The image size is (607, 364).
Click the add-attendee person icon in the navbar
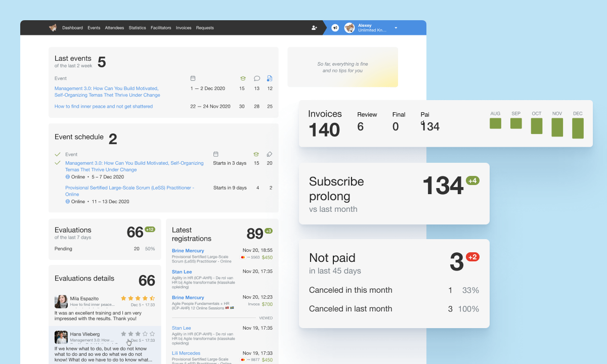314,28
